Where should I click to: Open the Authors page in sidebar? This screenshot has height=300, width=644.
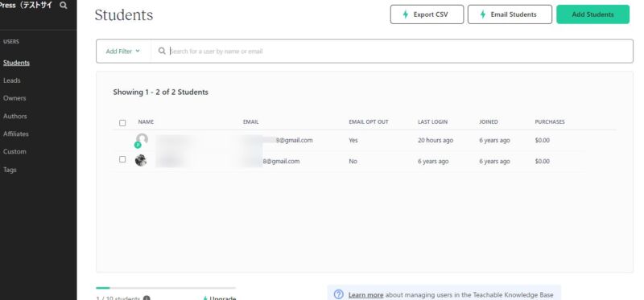(14, 116)
